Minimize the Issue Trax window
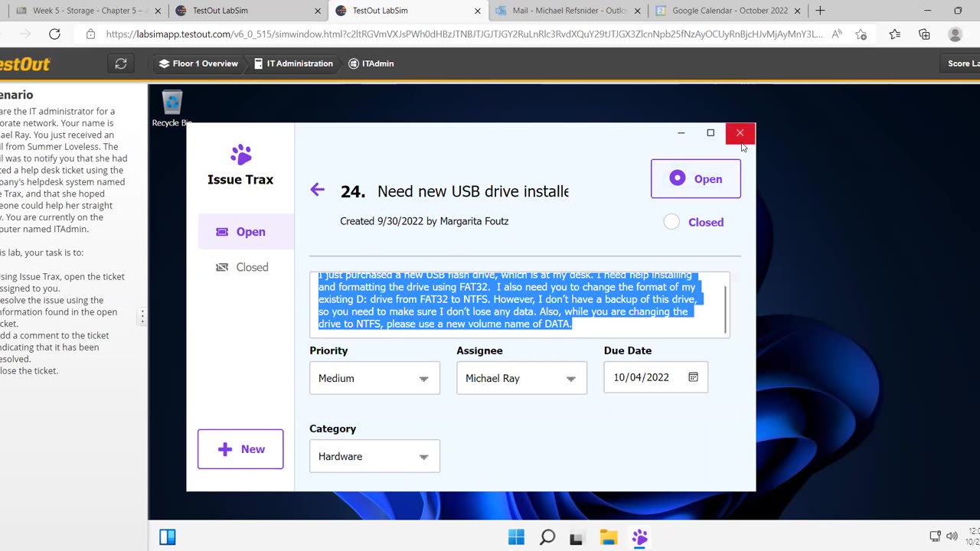The image size is (980, 551). (681, 133)
